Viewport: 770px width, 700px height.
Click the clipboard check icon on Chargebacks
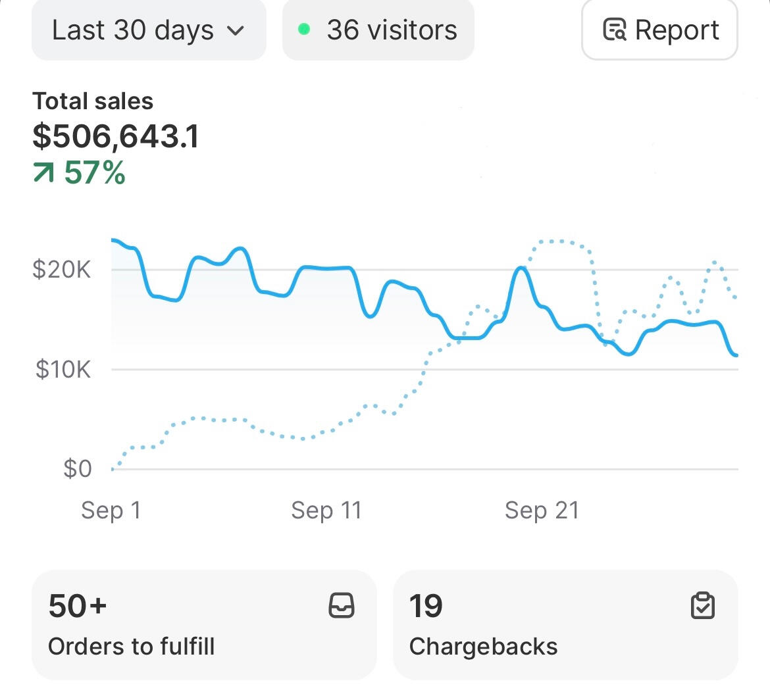pos(702,605)
